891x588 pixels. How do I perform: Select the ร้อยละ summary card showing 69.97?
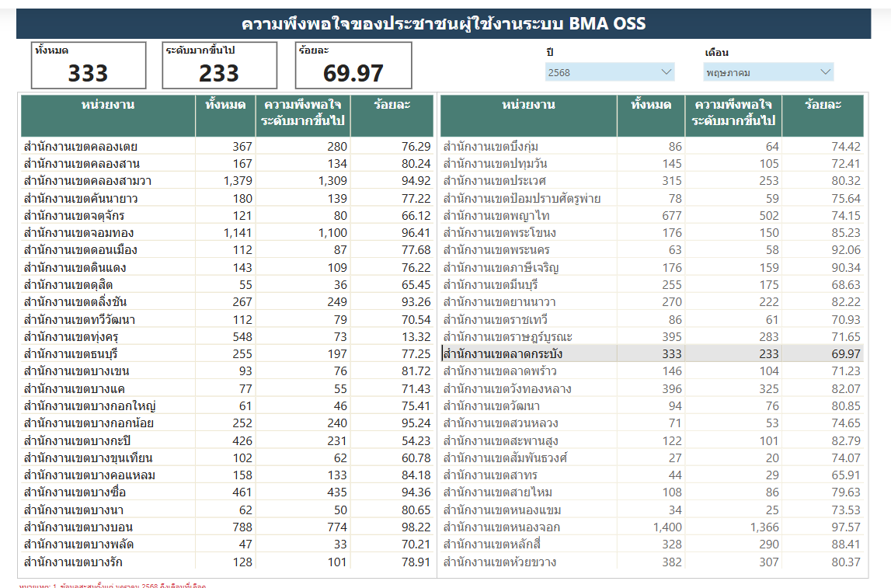point(353,65)
